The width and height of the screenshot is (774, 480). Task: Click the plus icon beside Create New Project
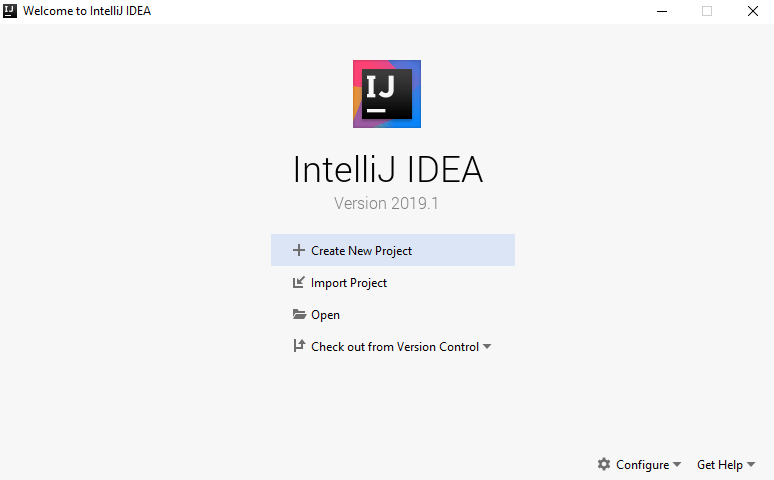[x=298, y=251]
